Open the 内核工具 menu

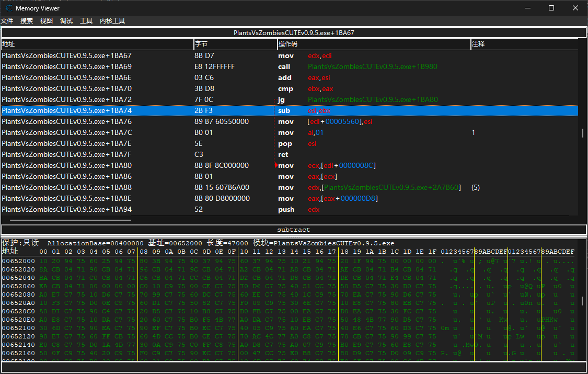[x=112, y=21]
